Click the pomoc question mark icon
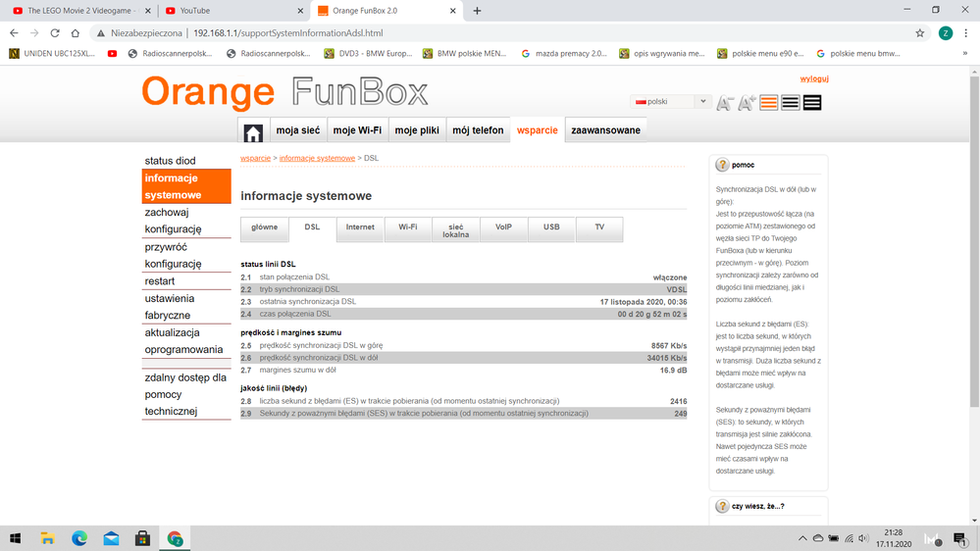The width and height of the screenshot is (980, 551). pyautogui.click(x=722, y=166)
